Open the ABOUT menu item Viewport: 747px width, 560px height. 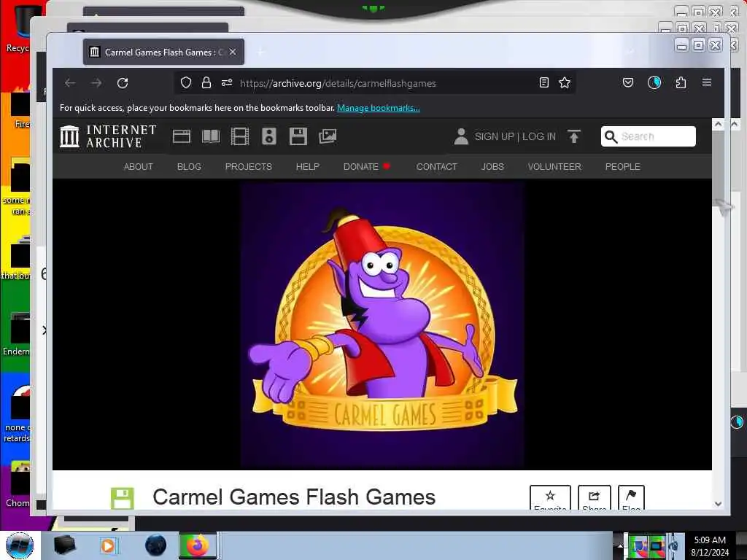tap(138, 167)
